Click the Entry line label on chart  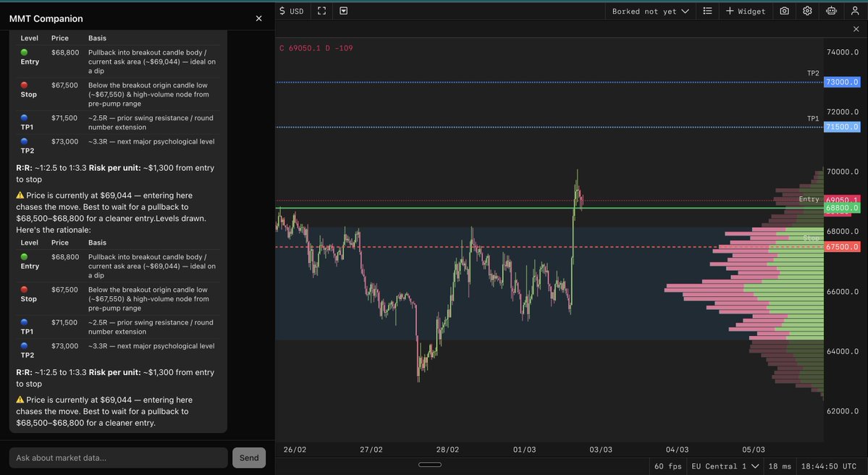coord(809,198)
